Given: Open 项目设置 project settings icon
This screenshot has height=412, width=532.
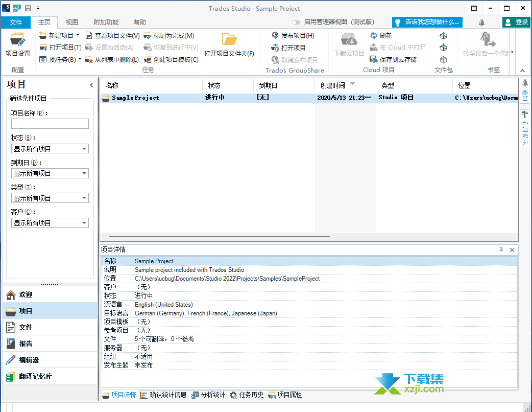Looking at the screenshot, I should pos(18,44).
